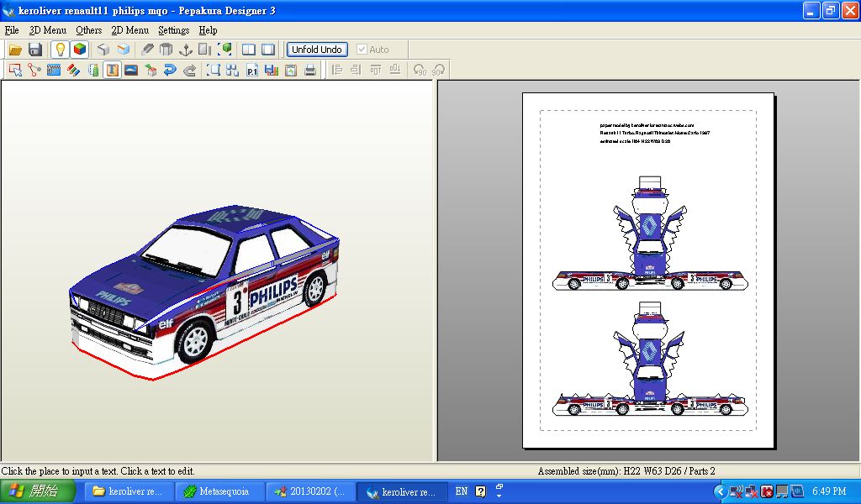Viewport: 861px width, 504px height.
Task: Click the blue redo arrow icon
Action: pyautogui.click(x=170, y=71)
